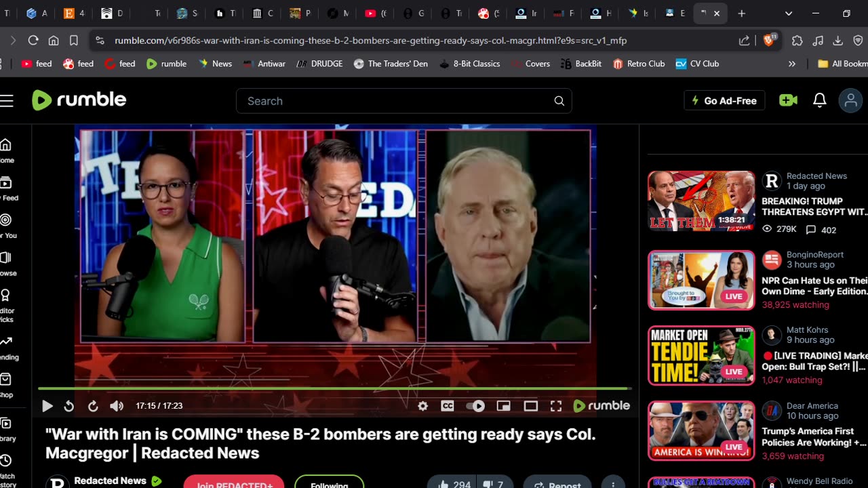Click the Following button

pos(329,483)
